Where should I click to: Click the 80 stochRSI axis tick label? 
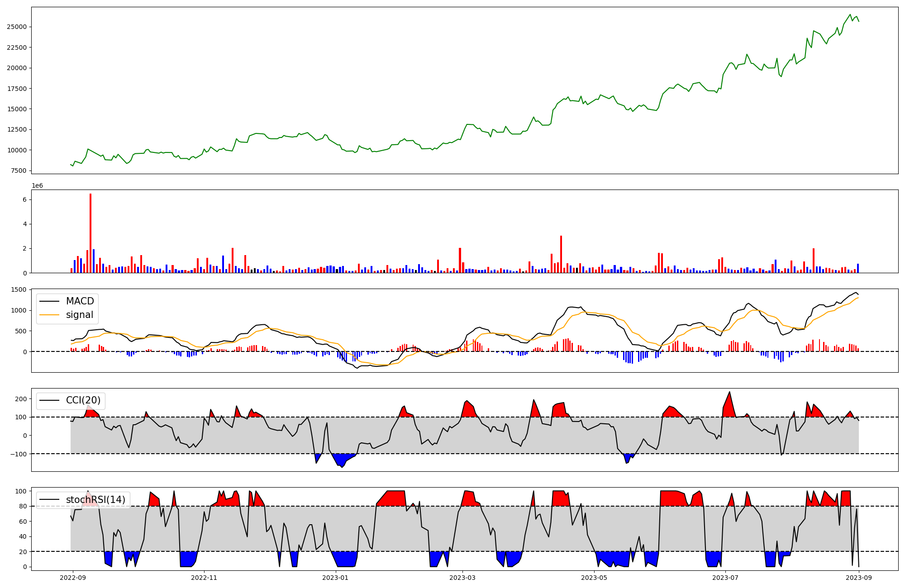pyautogui.click(x=23, y=506)
